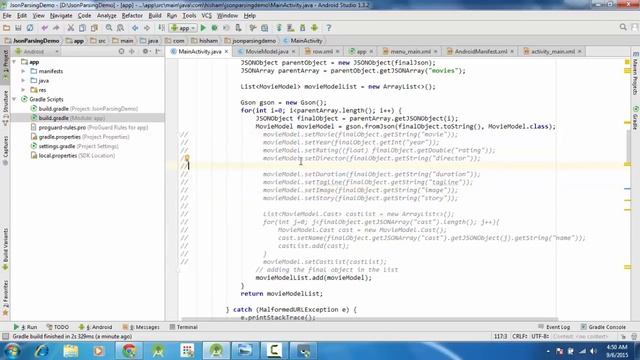Open the Event Log button
640x360 pixels.
point(554,327)
